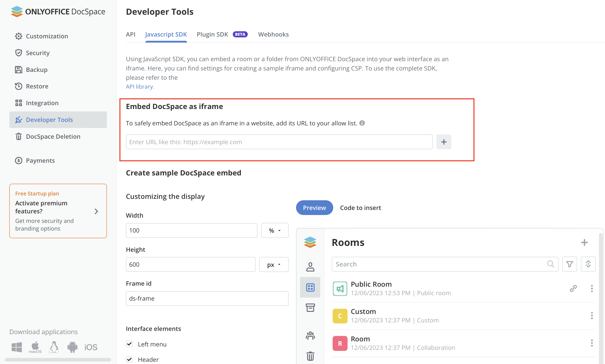The image size is (605, 364).
Task: Click the sort icon next to filter
Action: click(x=588, y=264)
